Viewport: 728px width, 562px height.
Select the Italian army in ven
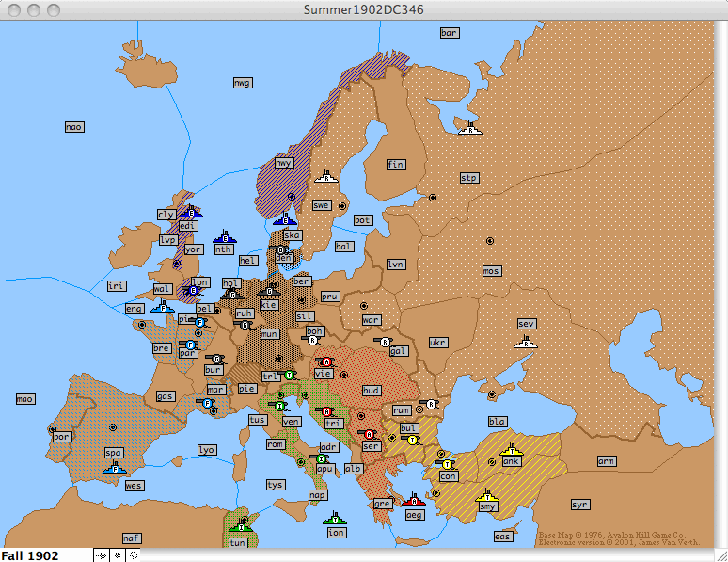[279, 407]
